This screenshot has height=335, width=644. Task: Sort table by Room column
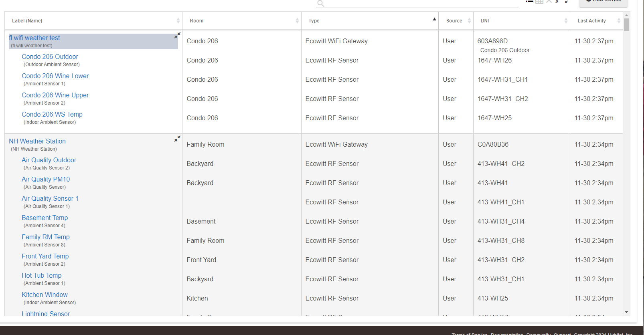(x=196, y=21)
